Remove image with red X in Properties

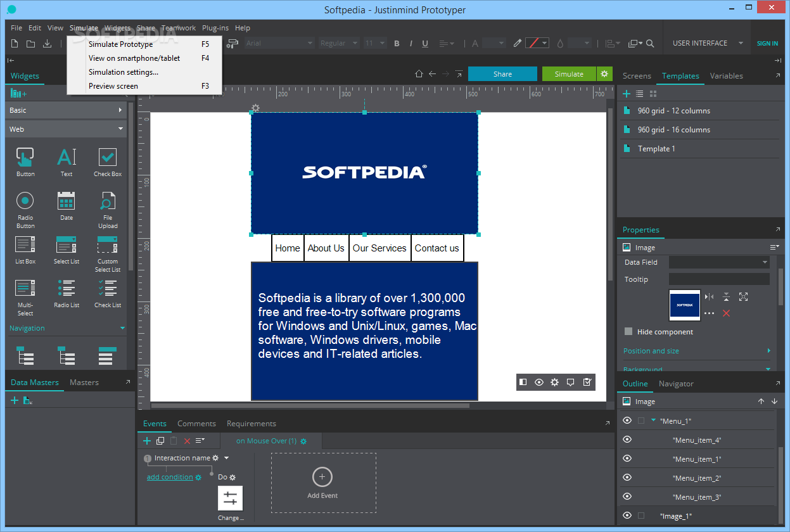726,313
